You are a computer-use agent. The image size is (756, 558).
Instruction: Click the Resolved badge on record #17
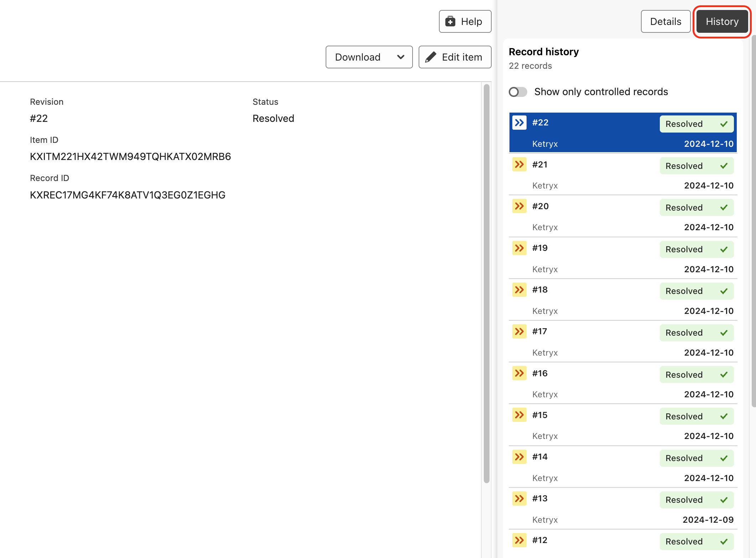tap(697, 333)
